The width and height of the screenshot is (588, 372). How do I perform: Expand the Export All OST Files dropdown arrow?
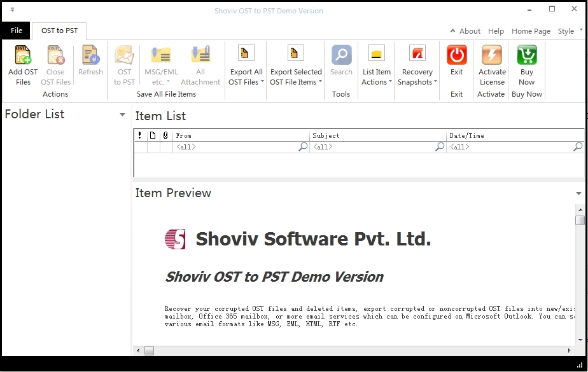pyautogui.click(x=262, y=81)
